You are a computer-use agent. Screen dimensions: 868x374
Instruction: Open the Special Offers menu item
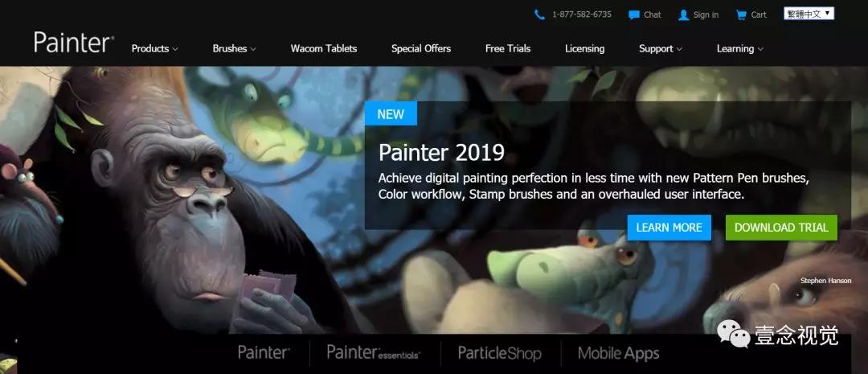(x=421, y=49)
